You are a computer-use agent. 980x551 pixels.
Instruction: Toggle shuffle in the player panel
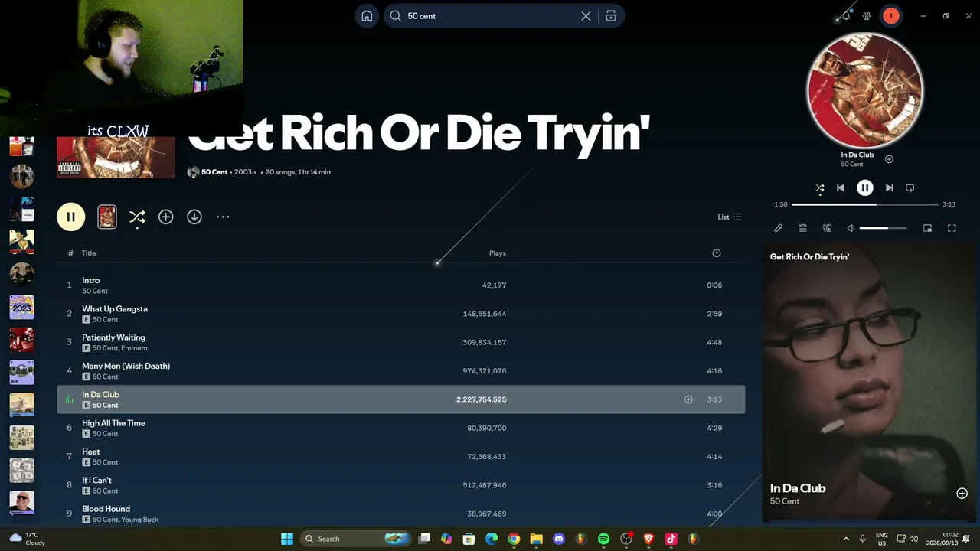point(820,187)
